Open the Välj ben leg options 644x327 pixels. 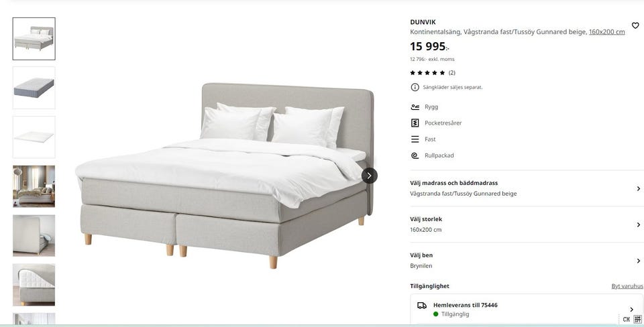point(526,261)
